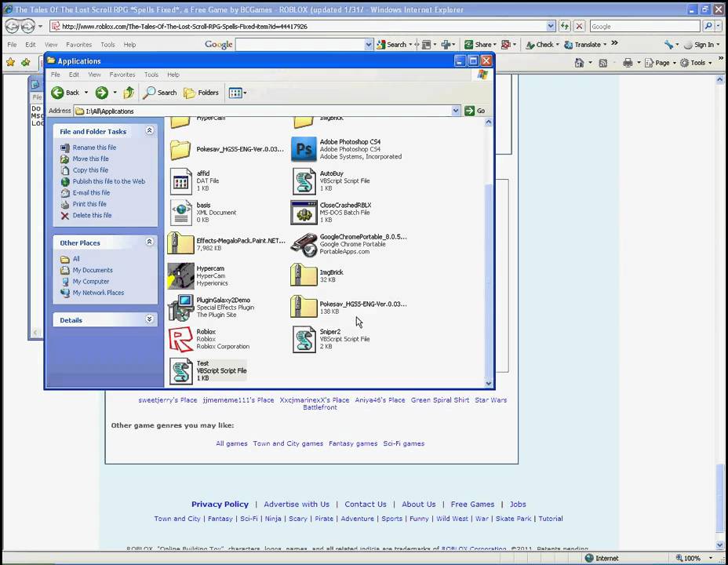Viewport: 728px width, 565px height.
Task: Select the Pokesav 138 KB zip icon
Action: click(x=304, y=306)
